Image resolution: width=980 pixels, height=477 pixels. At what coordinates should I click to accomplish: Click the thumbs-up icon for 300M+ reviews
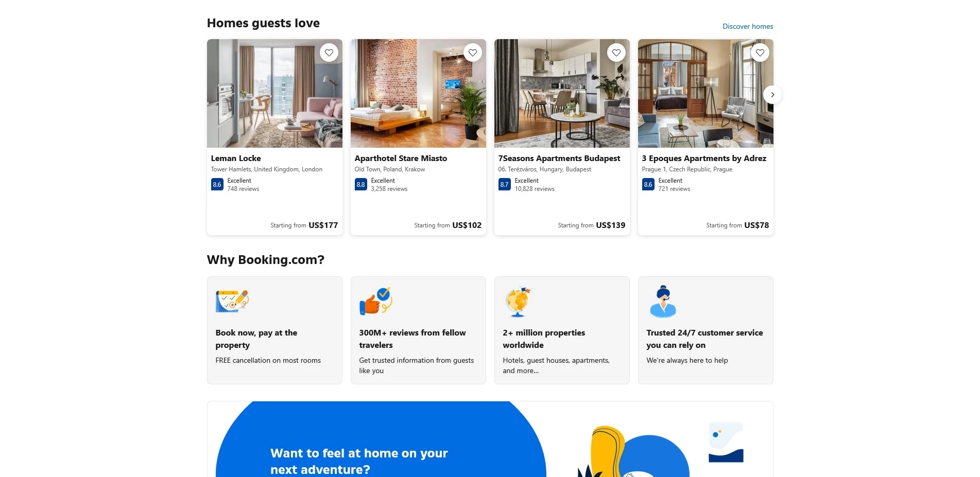[x=375, y=301]
